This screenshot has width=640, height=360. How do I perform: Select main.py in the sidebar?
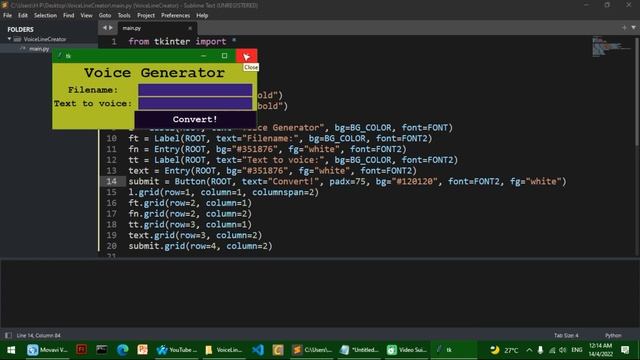tap(39, 49)
